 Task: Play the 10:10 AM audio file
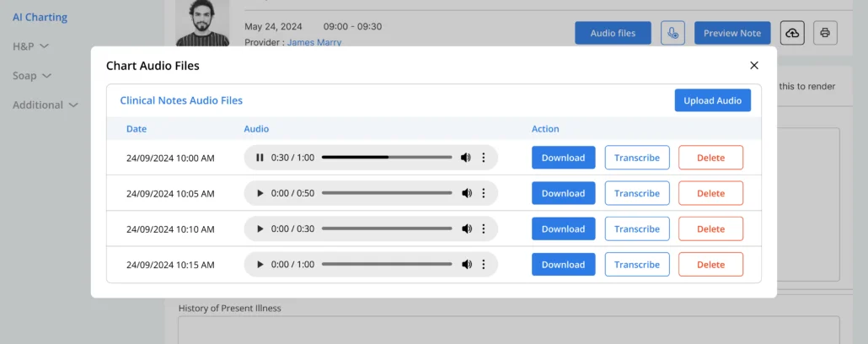(x=260, y=229)
